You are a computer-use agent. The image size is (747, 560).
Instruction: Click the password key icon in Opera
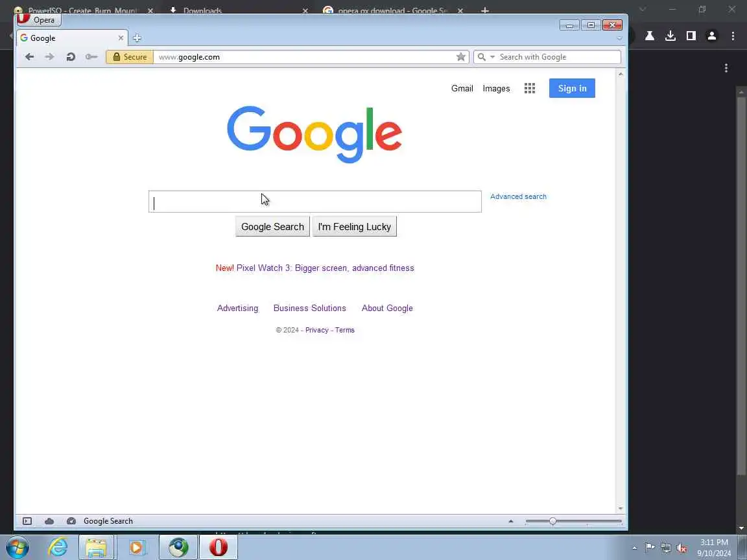(x=91, y=57)
